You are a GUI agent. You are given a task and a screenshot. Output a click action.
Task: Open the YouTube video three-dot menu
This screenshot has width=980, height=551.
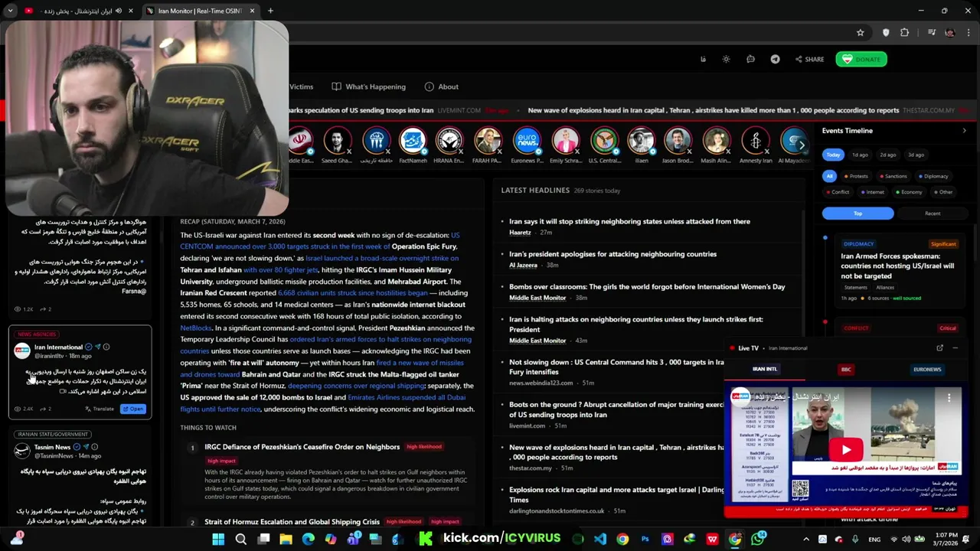tap(949, 397)
